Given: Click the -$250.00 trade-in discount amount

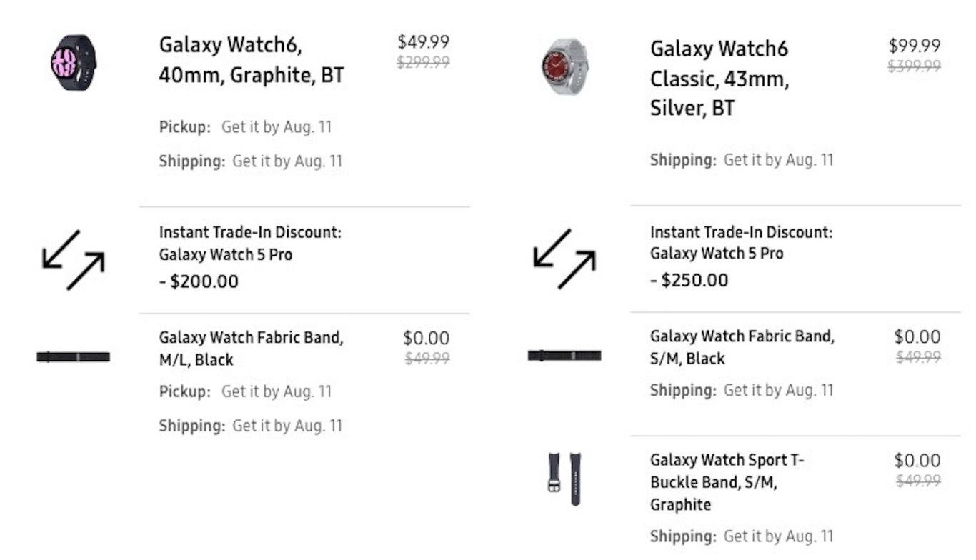Looking at the screenshot, I should click(689, 280).
